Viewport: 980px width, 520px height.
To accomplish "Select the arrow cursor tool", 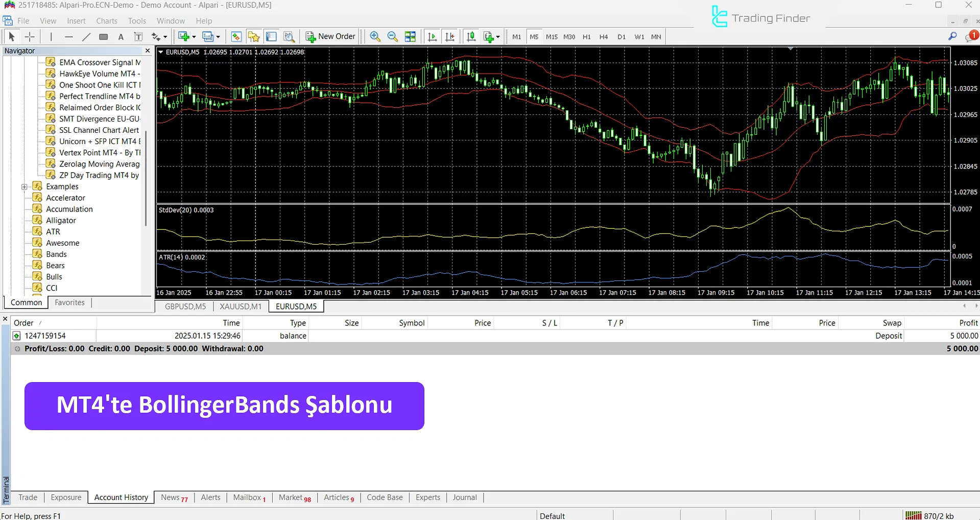I will pyautogui.click(x=11, y=37).
